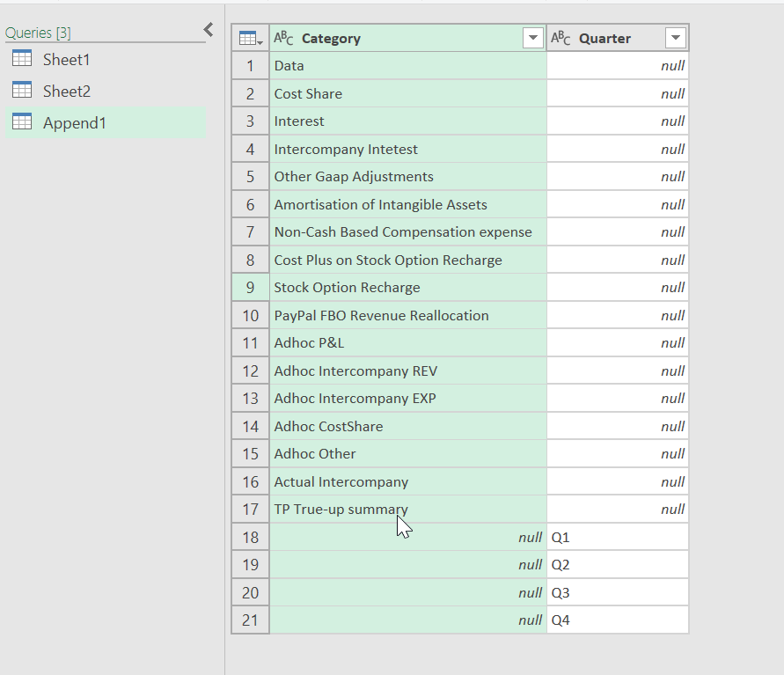Click the ABC data type icon on Category
The width and height of the screenshot is (784, 675).
click(284, 38)
